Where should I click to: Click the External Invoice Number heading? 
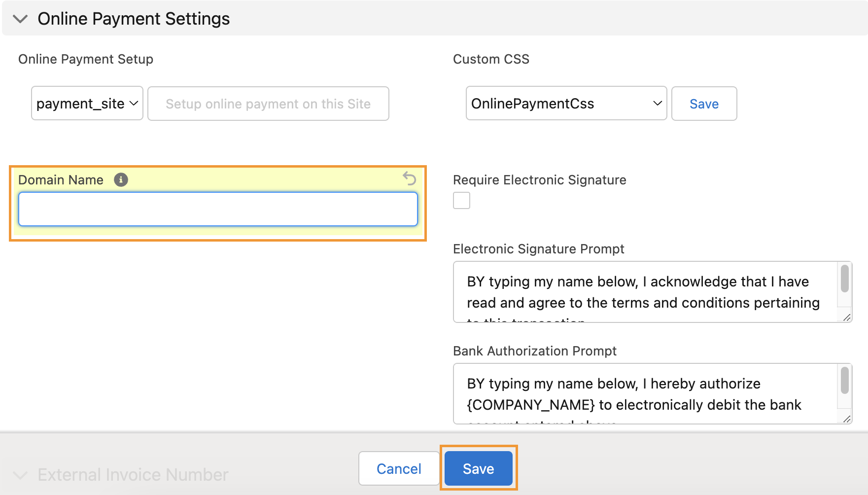(x=133, y=475)
